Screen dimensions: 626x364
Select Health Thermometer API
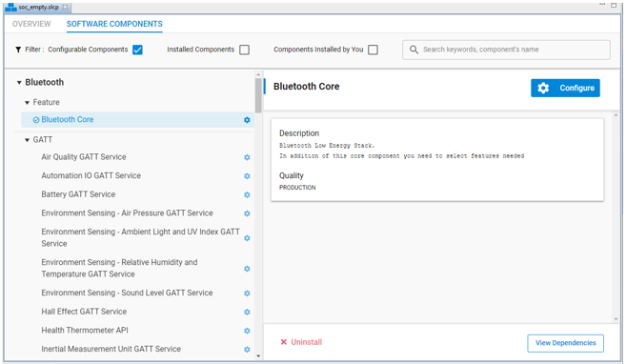(85, 331)
